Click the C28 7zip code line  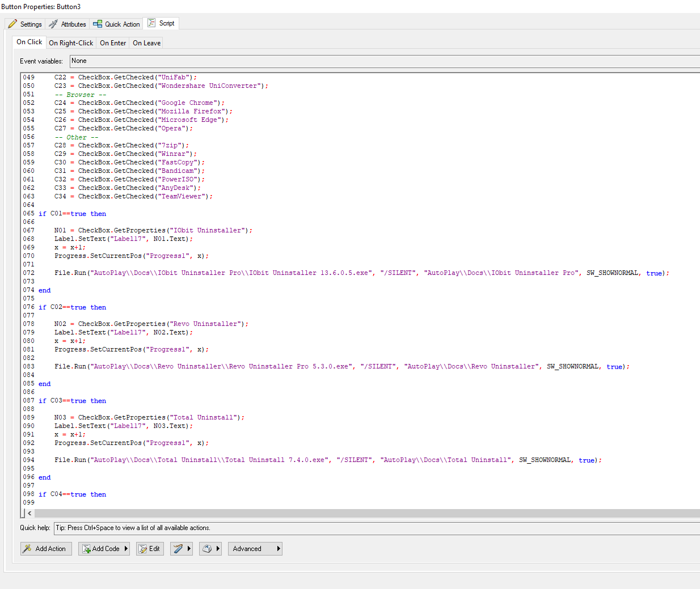pos(121,146)
